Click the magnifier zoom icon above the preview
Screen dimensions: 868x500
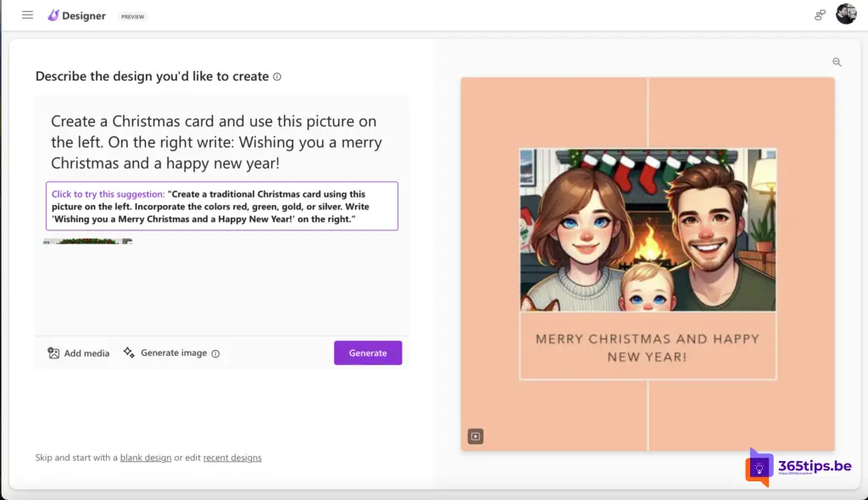837,62
